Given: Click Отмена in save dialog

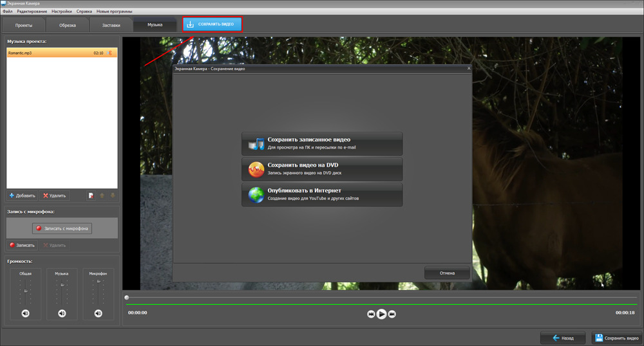Looking at the screenshot, I should tap(447, 273).
